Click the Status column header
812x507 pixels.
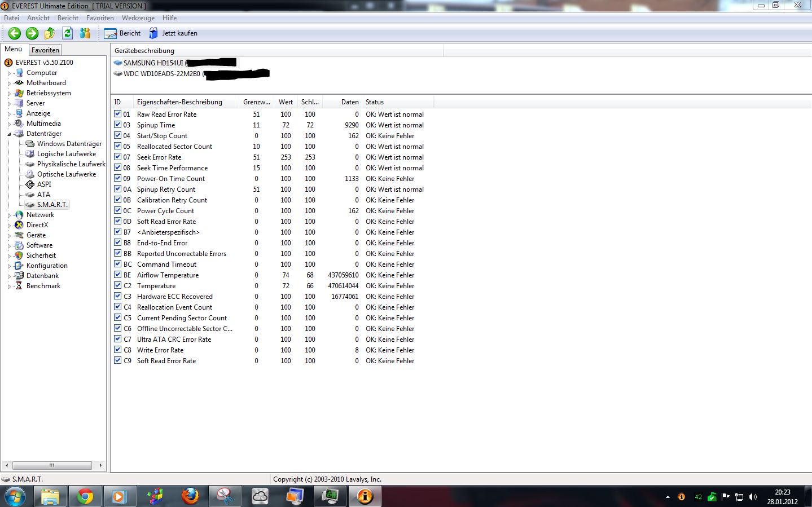398,102
